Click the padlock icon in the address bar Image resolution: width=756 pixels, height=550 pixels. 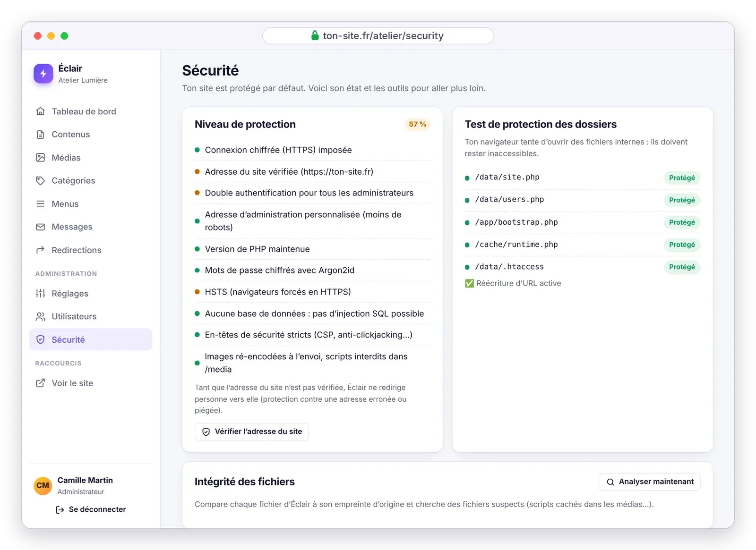pyautogui.click(x=315, y=35)
